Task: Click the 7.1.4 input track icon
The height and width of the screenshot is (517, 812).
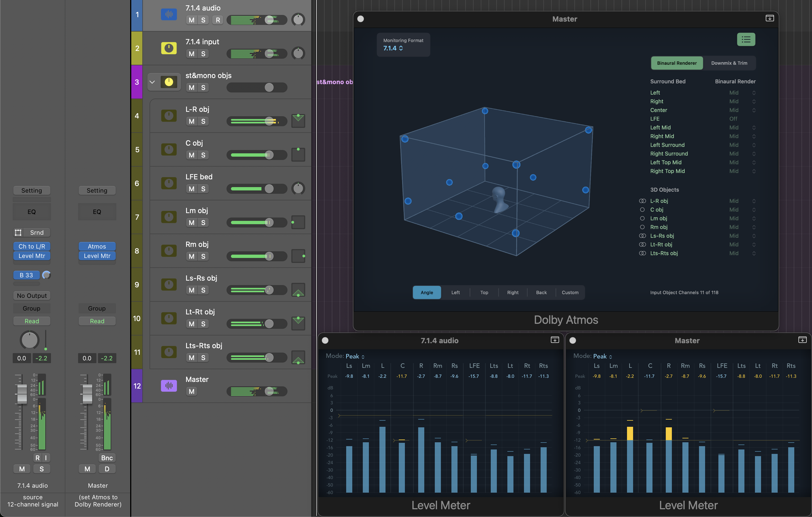Action: [169, 48]
